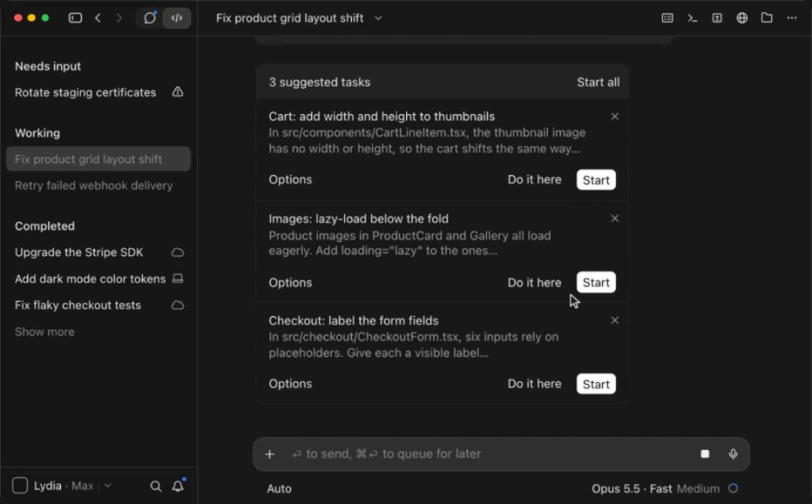Start the Images lazy-load task
812x504 pixels.
click(x=596, y=282)
